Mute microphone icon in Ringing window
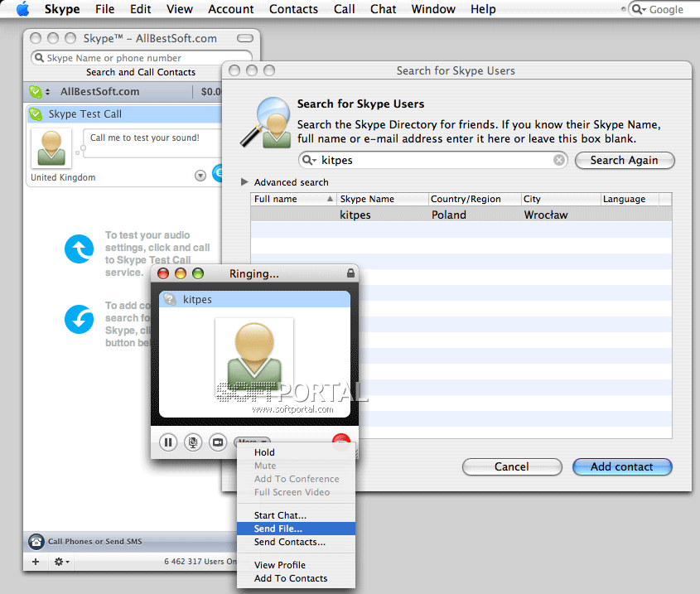 point(193,442)
